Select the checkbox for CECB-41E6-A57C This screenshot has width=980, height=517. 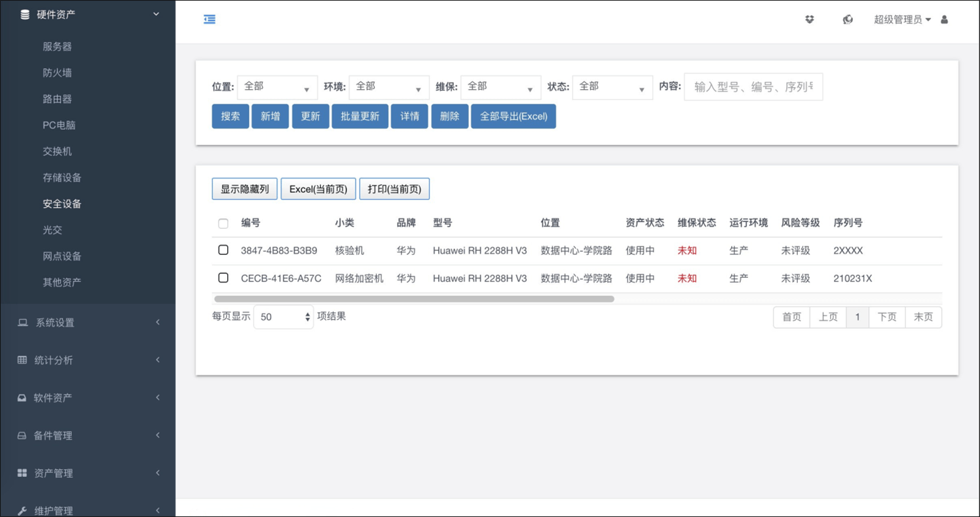(x=223, y=278)
